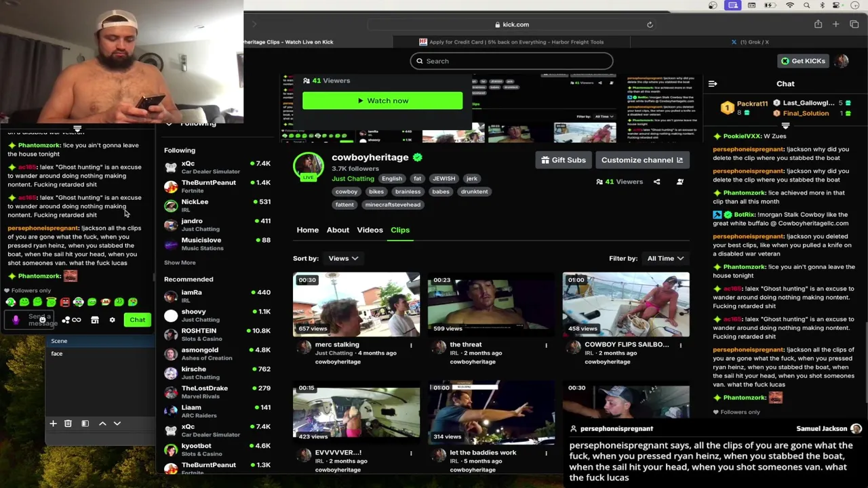Move the scene up with the up arrow
868x488 pixels.
(x=102, y=424)
